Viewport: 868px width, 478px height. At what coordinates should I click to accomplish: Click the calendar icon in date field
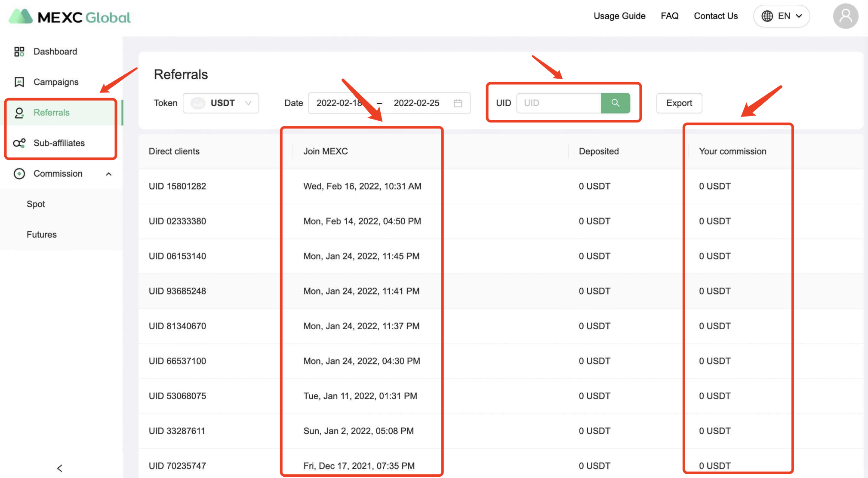458,103
